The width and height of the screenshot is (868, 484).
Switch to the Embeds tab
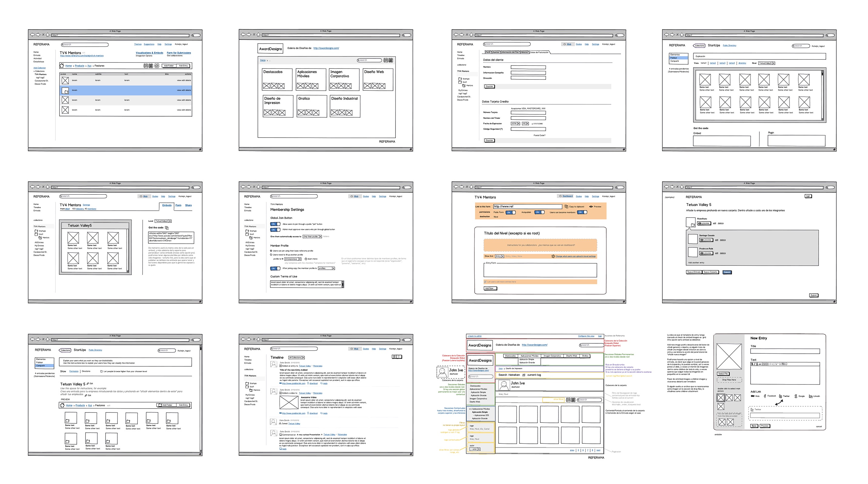click(167, 205)
